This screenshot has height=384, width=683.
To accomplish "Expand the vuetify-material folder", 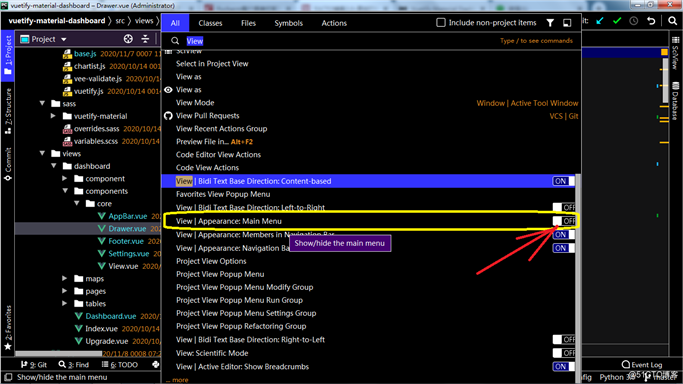I will [x=53, y=116].
